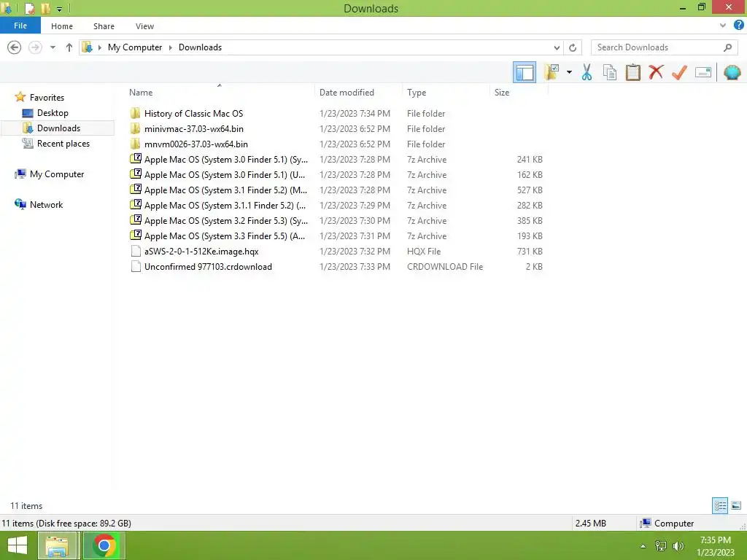Viewport: 747px width, 560px height.
Task: Select the 162 KB System 3.0 archive
Action: pos(225,174)
